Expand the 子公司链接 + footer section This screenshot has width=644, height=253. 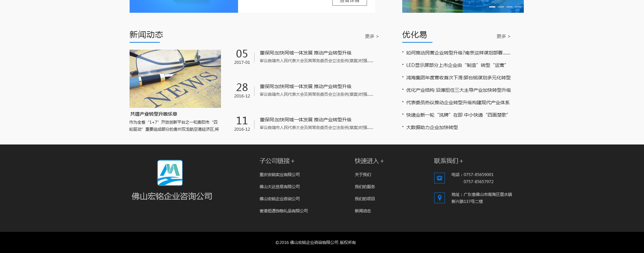277,161
